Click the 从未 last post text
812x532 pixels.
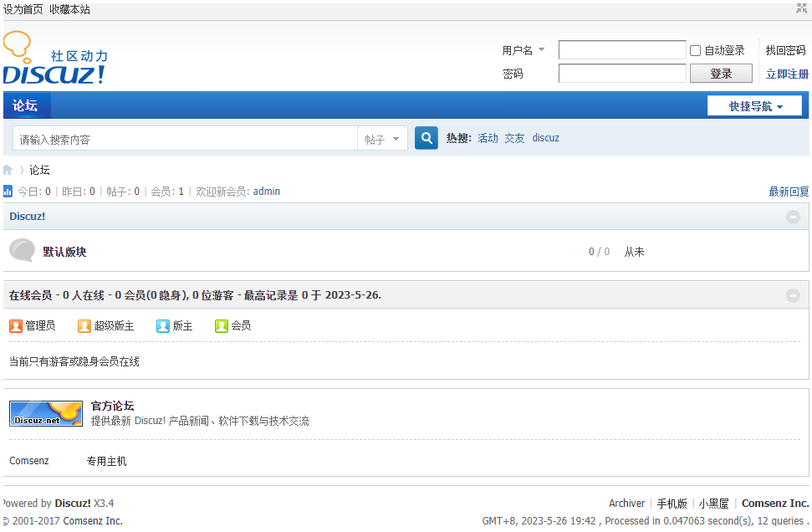click(x=634, y=252)
